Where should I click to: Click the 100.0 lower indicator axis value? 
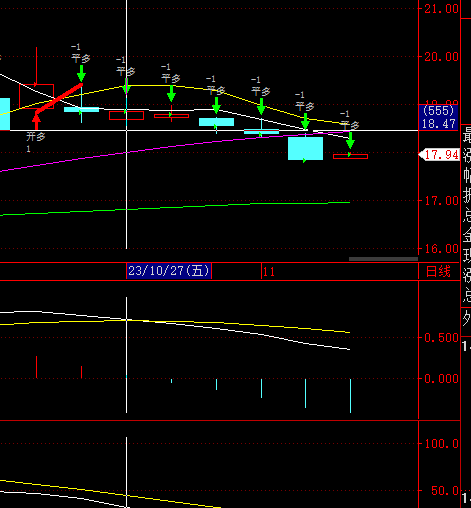click(x=442, y=444)
